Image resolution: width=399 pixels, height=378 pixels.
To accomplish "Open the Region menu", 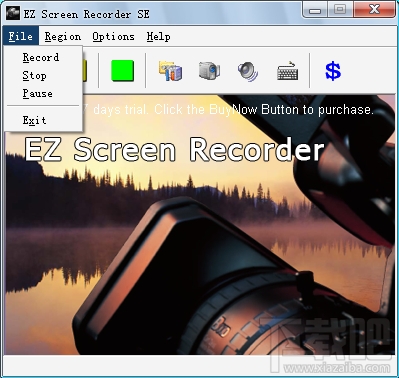I will point(63,36).
